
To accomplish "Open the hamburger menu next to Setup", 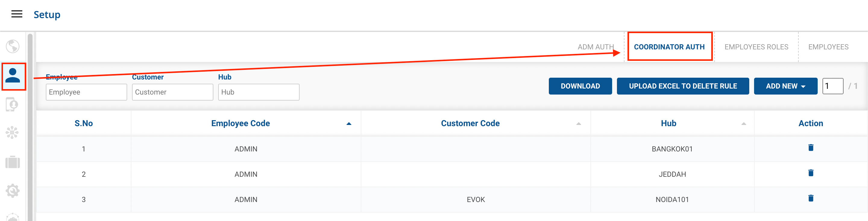I will pos(17,14).
